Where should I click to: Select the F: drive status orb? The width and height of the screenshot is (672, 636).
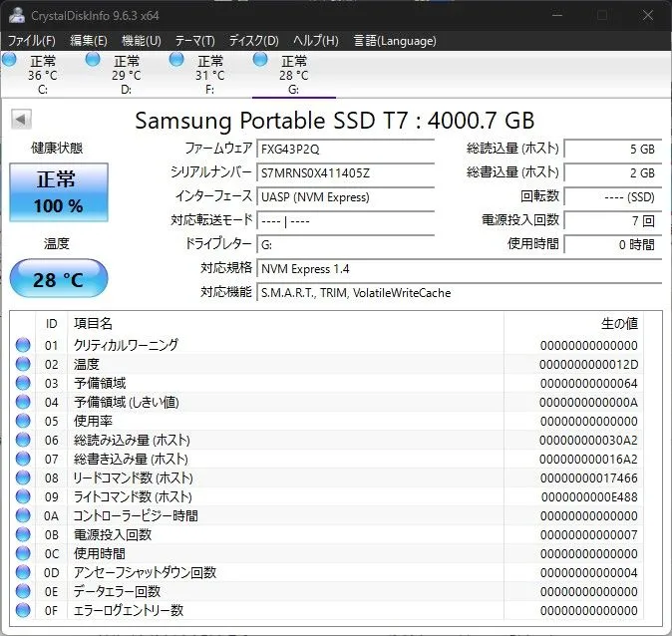click(x=176, y=60)
